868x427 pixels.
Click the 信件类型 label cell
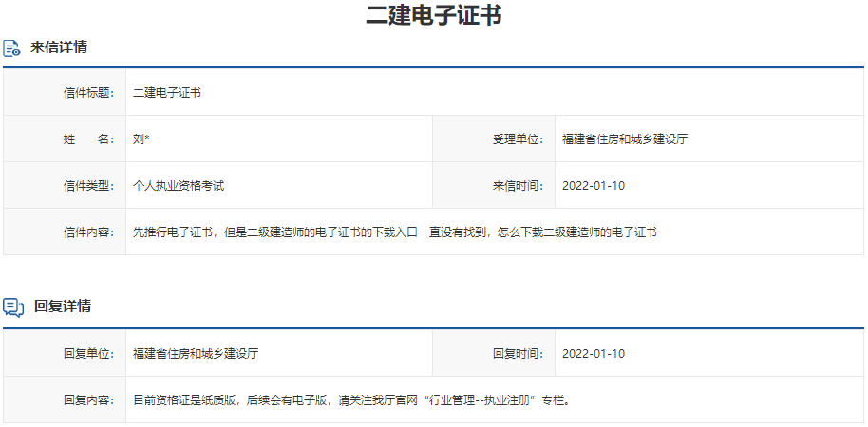pyautogui.click(x=87, y=186)
